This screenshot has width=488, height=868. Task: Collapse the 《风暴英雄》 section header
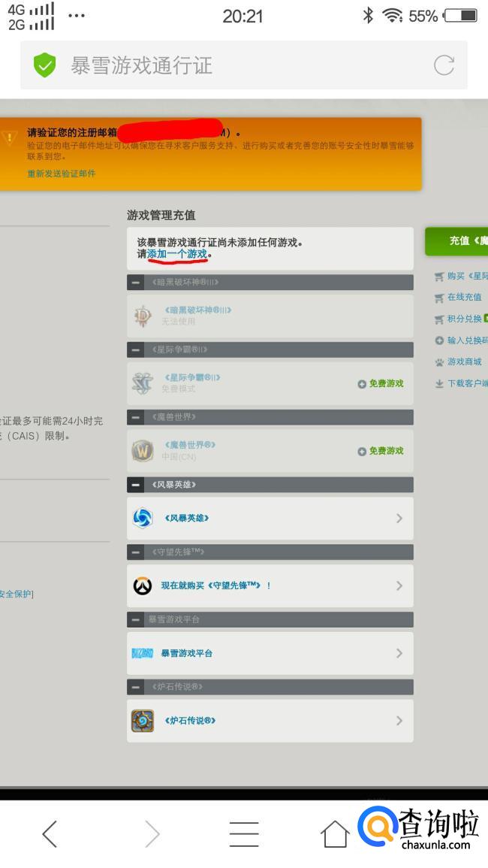pos(136,485)
